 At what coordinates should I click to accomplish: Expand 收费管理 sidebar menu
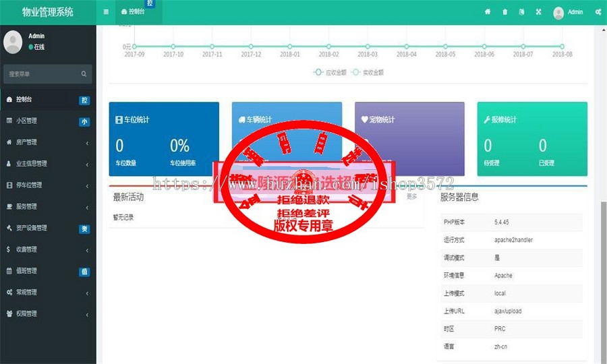click(x=48, y=249)
